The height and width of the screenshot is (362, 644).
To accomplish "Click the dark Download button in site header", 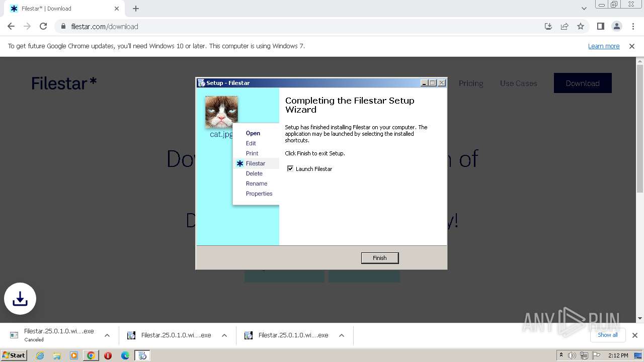I will (x=583, y=83).
